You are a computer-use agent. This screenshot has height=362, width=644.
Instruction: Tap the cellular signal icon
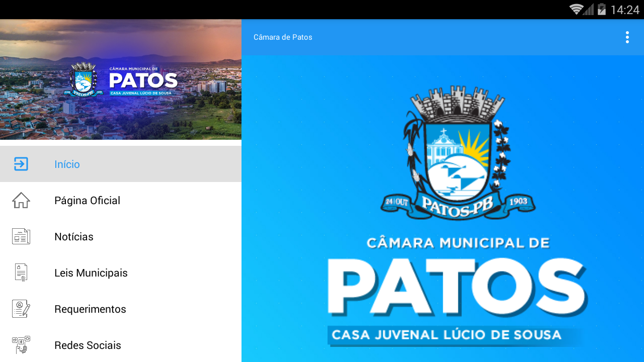(x=588, y=10)
